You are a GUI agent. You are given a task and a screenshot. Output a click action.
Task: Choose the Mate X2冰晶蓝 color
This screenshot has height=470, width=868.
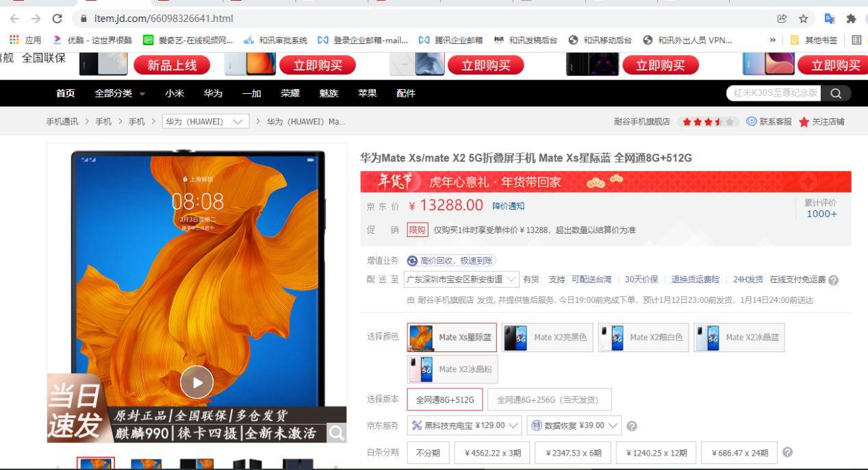pos(739,337)
